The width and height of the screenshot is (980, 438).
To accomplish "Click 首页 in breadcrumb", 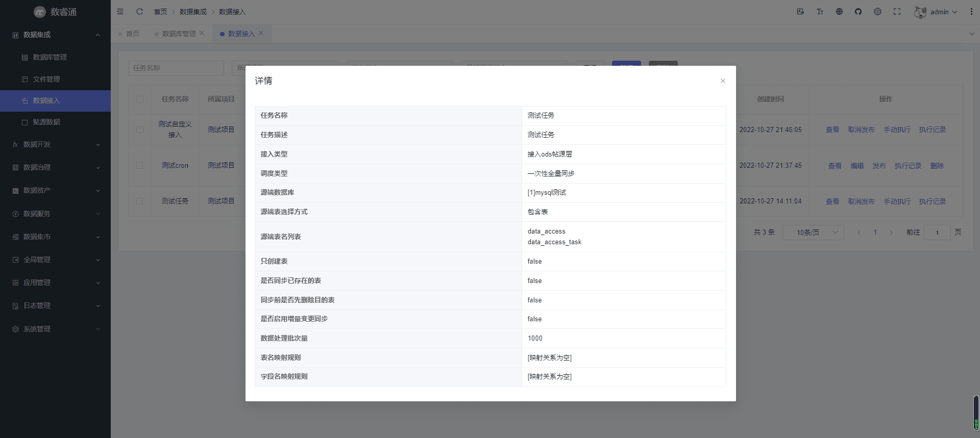I will pos(160,12).
